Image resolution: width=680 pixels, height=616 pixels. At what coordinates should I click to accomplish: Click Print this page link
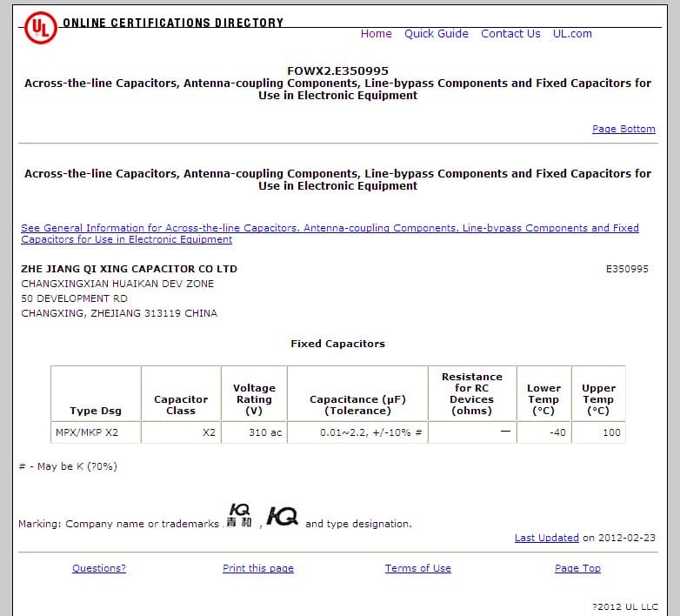coord(258,568)
